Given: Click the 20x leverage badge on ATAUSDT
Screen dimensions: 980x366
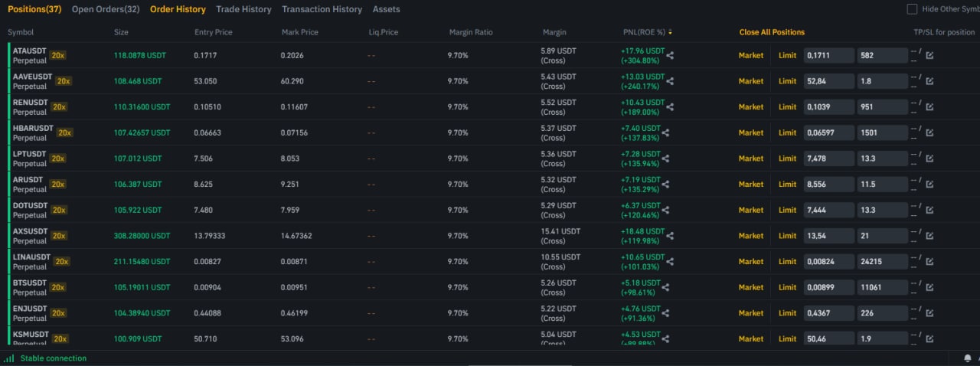Looking at the screenshot, I should [x=58, y=55].
